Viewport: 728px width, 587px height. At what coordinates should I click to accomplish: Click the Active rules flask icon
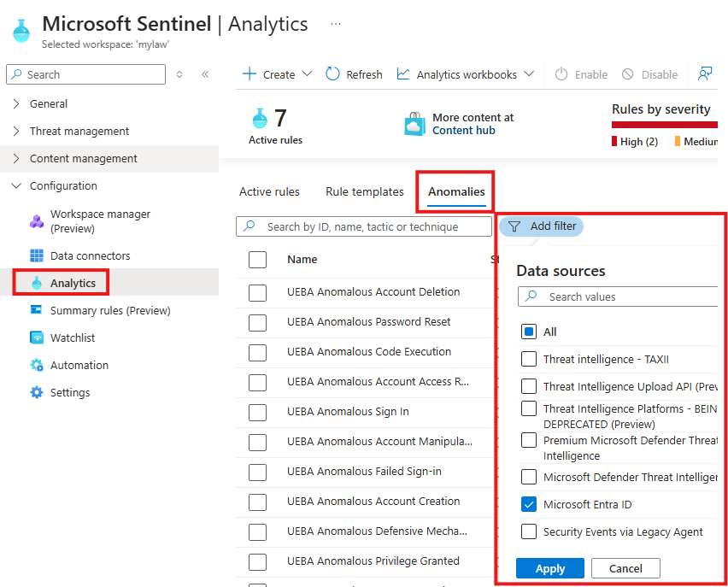pos(260,118)
